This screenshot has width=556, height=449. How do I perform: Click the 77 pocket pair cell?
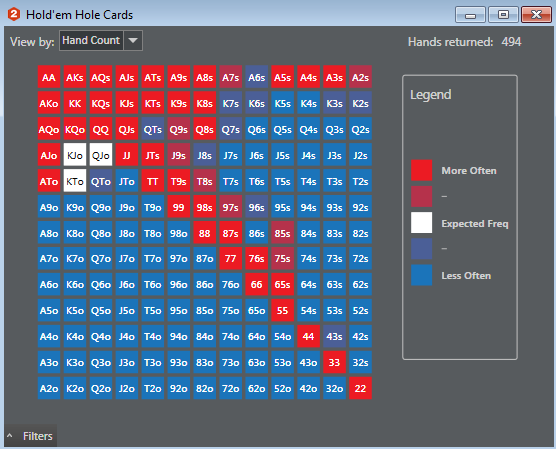tap(230, 259)
